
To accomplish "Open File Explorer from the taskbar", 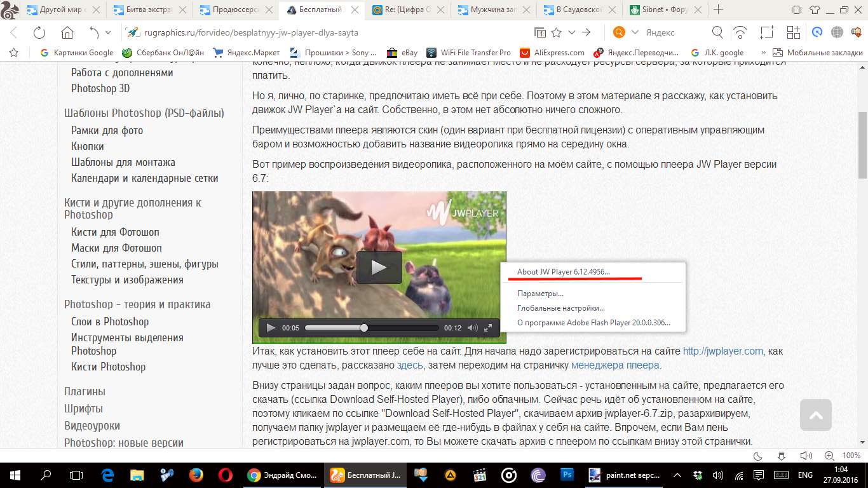I will [x=137, y=475].
